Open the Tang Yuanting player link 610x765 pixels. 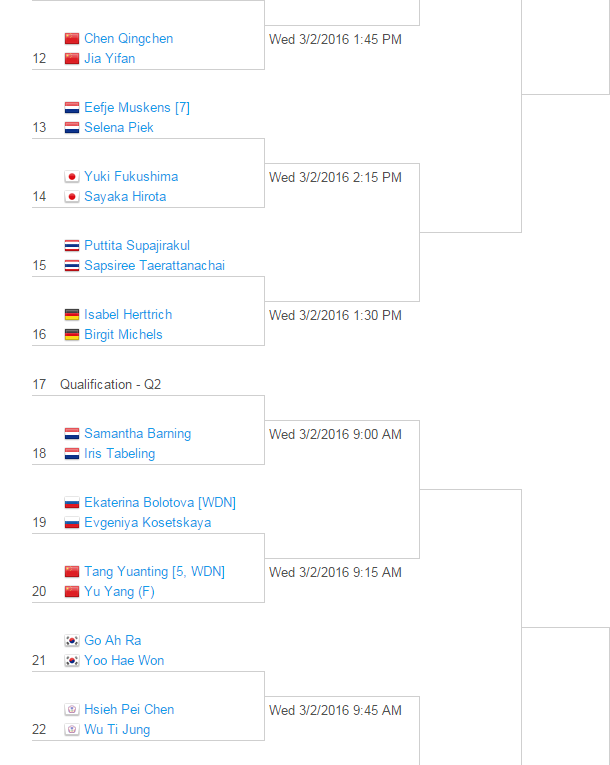126,572
